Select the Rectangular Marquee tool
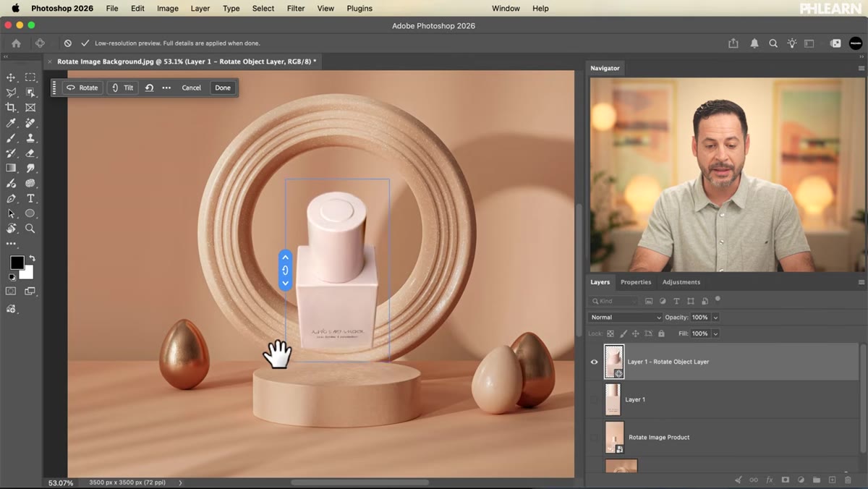 click(30, 77)
